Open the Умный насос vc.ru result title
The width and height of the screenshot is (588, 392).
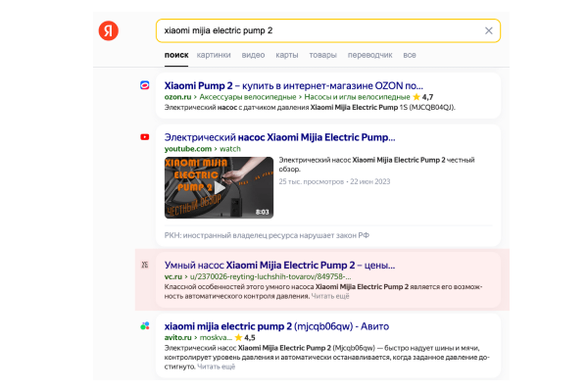coord(279,266)
